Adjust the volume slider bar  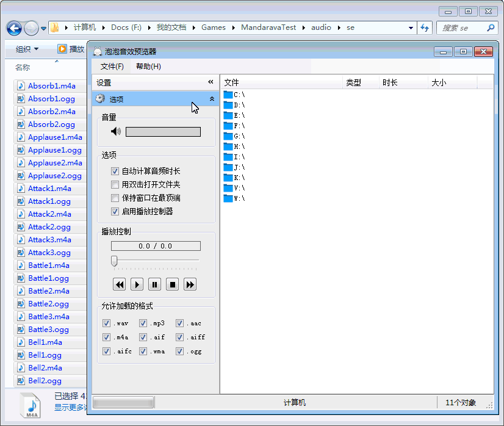[x=163, y=132]
